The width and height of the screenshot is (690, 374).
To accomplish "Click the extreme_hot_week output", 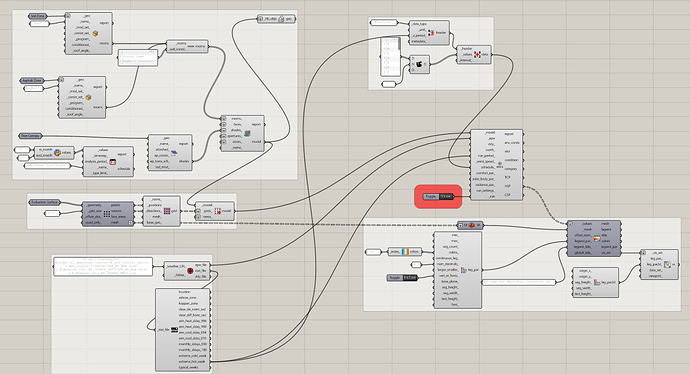I will [192, 361].
